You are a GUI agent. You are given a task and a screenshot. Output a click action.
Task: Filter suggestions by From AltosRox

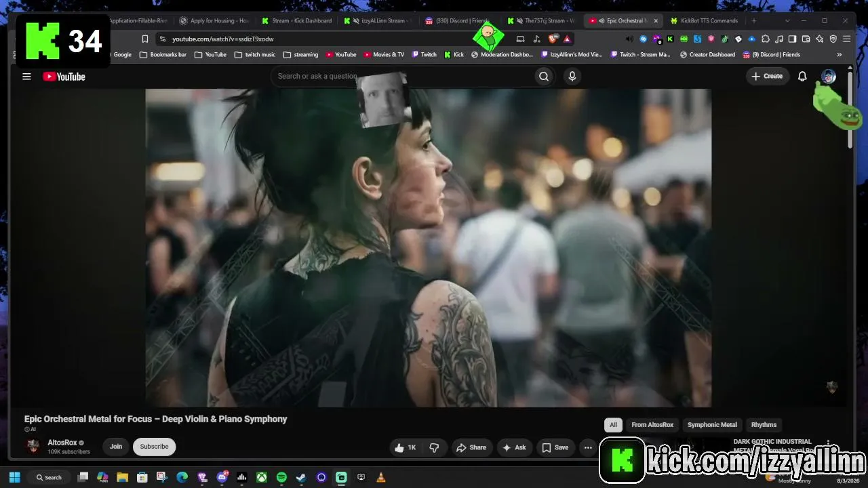[652, 425]
